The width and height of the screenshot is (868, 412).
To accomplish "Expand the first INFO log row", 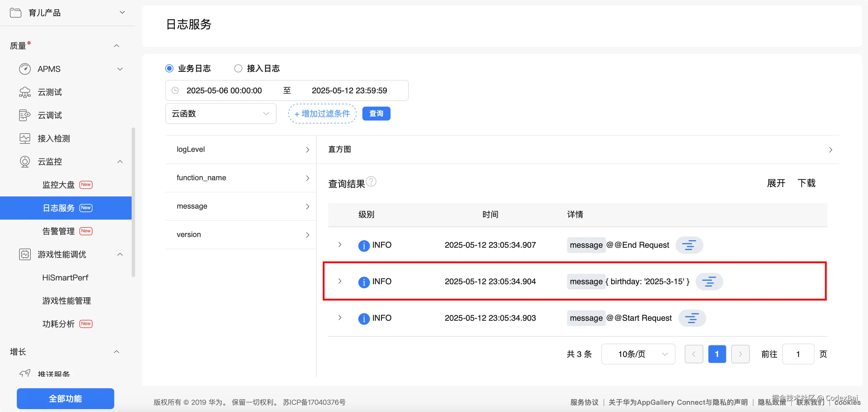I will pos(340,245).
